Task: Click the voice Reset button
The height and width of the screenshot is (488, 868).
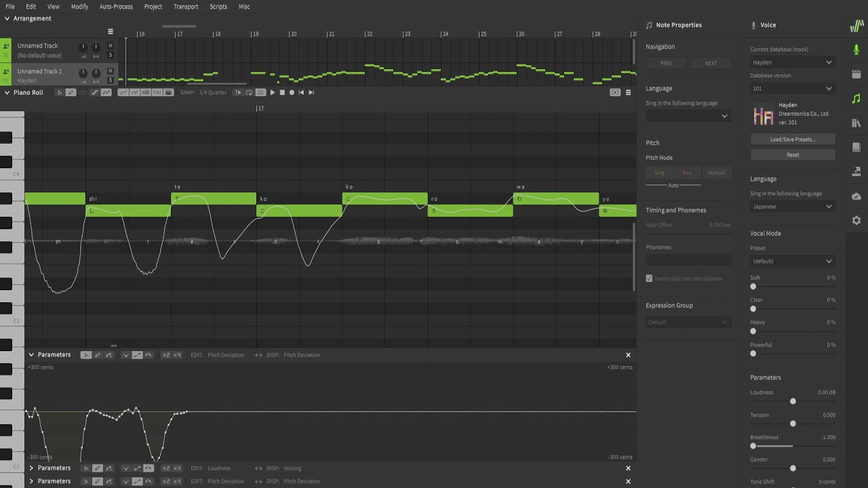Action: [792, 155]
